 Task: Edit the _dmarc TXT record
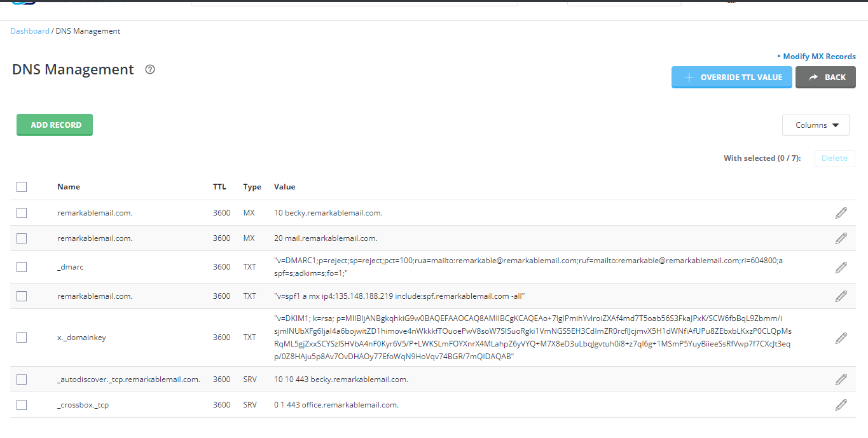841,267
